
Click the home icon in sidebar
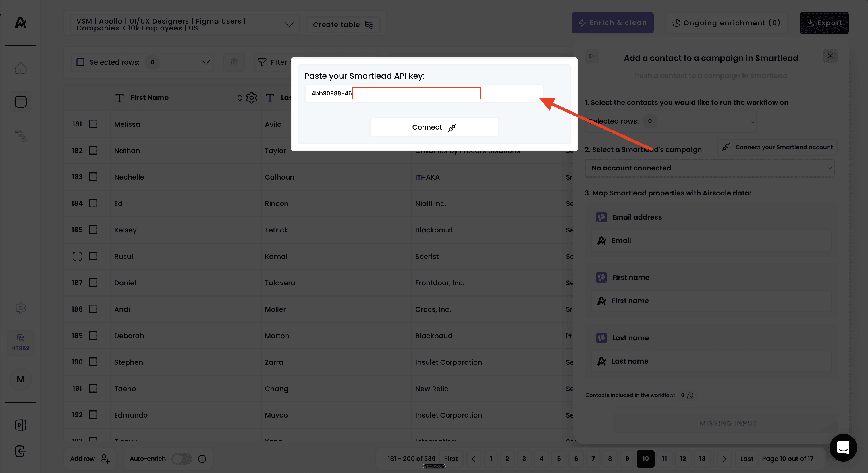pos(21,68)
